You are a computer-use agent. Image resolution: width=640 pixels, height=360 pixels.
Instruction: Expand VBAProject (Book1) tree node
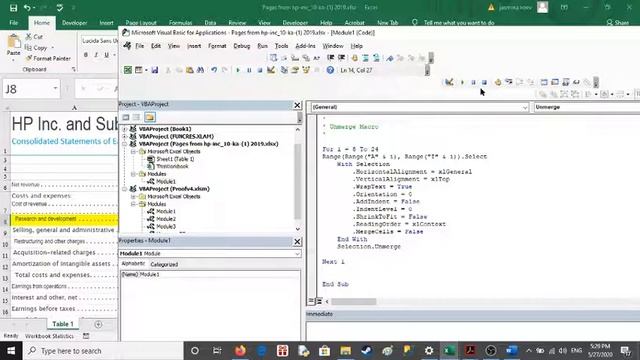tap(124, 129)
